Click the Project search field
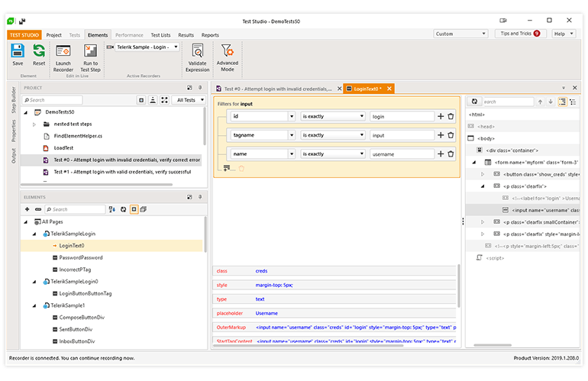Screen dimensions: 588x381 (x=53, y=100)
